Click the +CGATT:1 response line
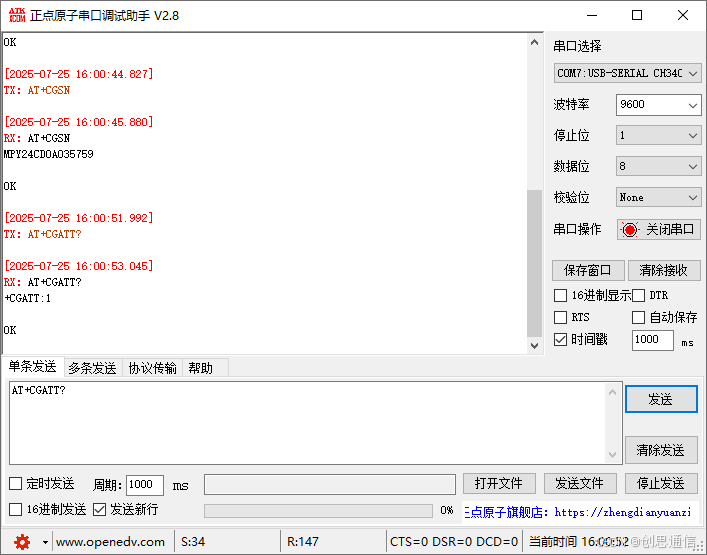Viewport: 707px width, 555px height. [x=28, y=298]
